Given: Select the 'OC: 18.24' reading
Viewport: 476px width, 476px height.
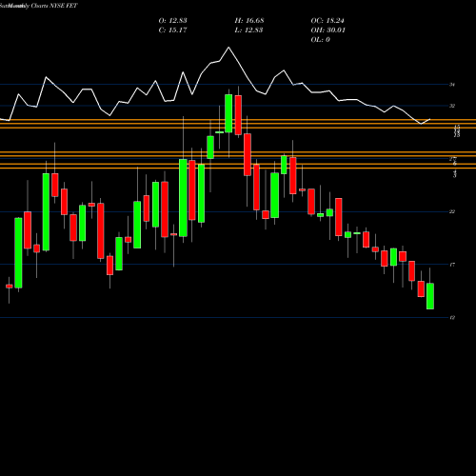Looking at the screenshot, I should [327, 21].
